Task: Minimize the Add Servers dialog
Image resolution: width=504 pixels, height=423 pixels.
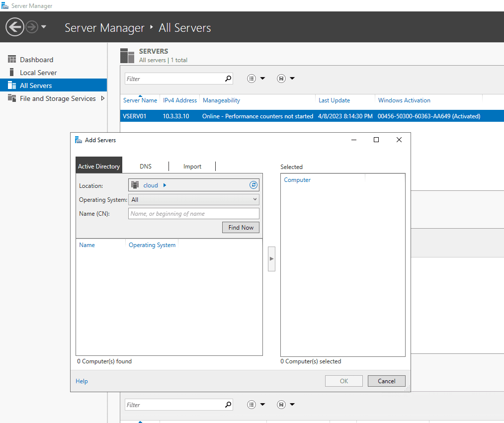Action: [354, 140]
